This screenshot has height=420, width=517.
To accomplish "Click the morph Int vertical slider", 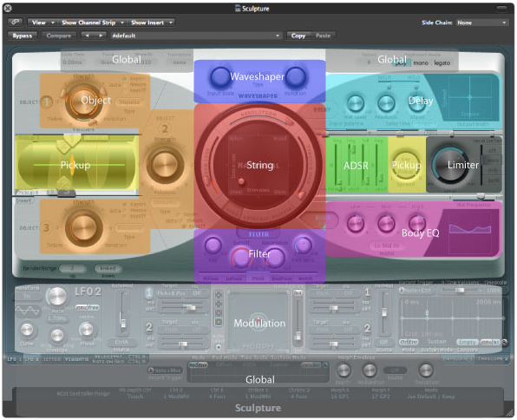I will click(x=298, y=322).
